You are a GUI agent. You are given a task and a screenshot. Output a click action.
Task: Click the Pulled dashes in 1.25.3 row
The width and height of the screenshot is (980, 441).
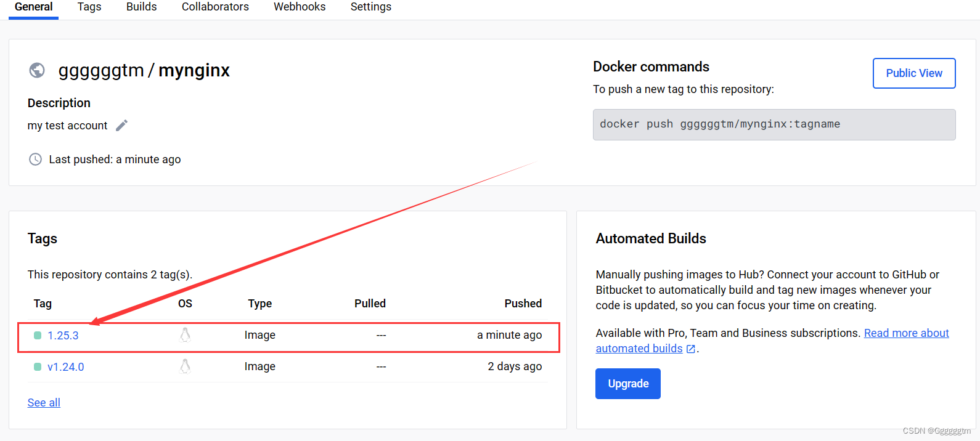point(382,336)
